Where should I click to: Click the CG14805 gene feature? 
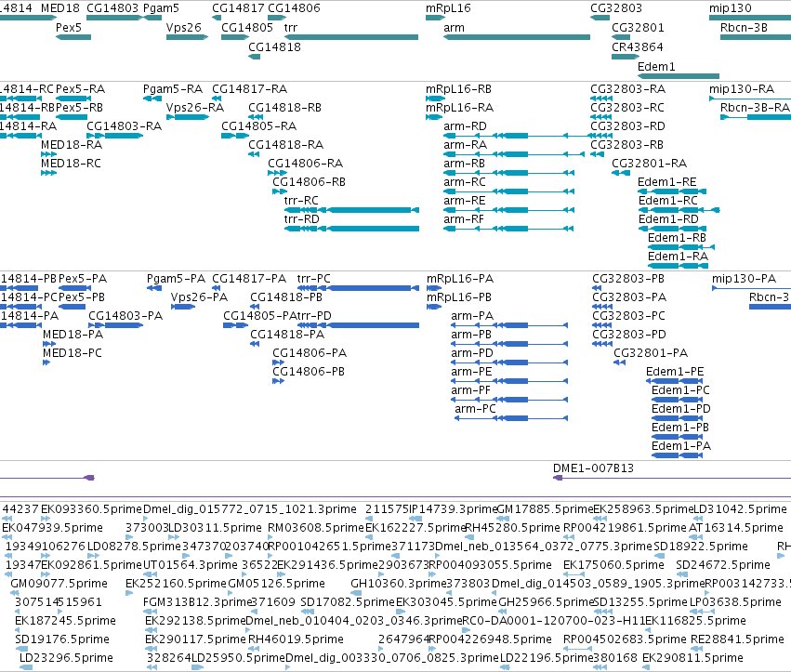point(235,37)
